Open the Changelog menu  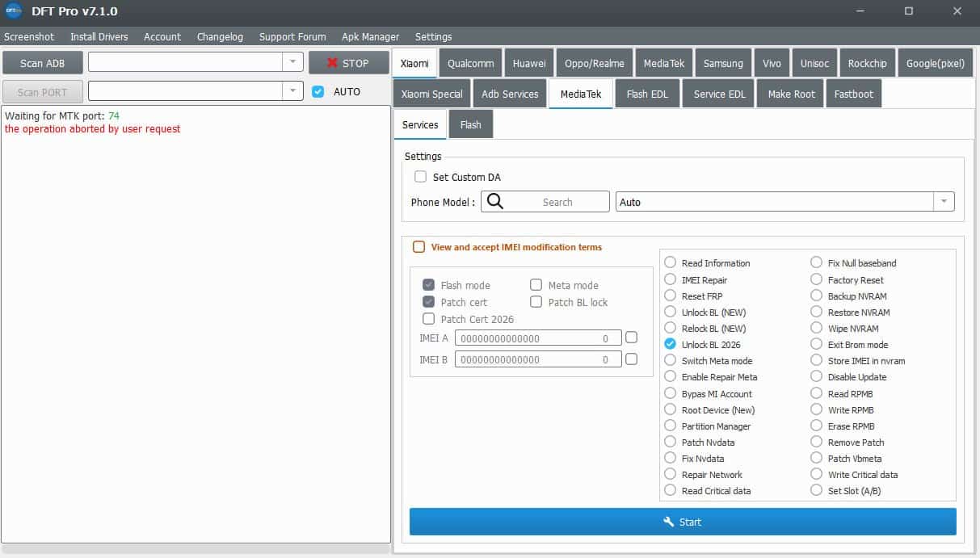(220, 36)
